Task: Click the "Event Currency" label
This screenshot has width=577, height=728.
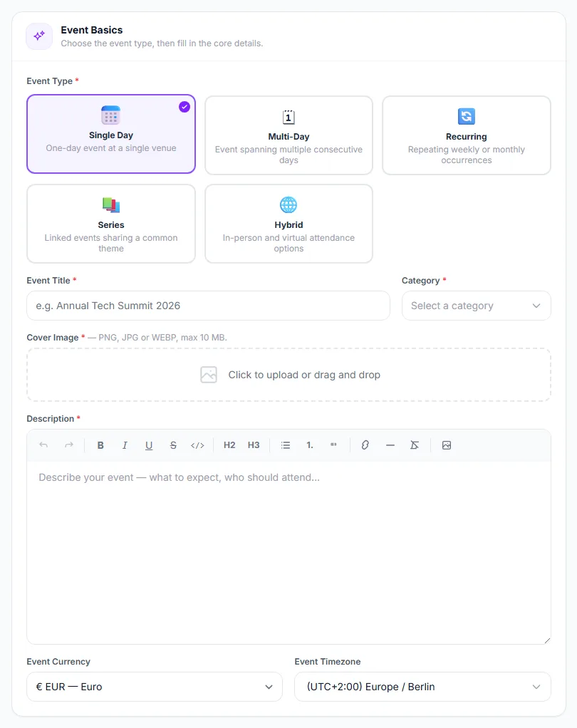Action: (58, 662)
